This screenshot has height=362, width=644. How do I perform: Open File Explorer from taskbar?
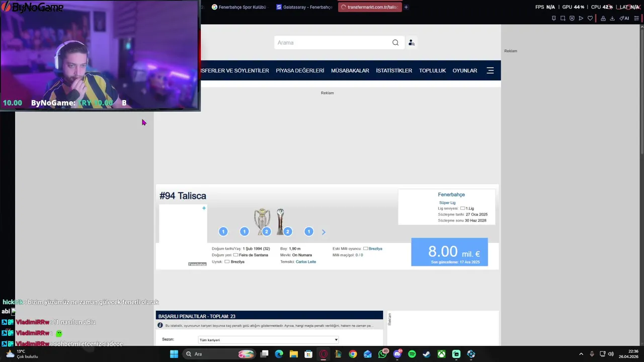293,354
